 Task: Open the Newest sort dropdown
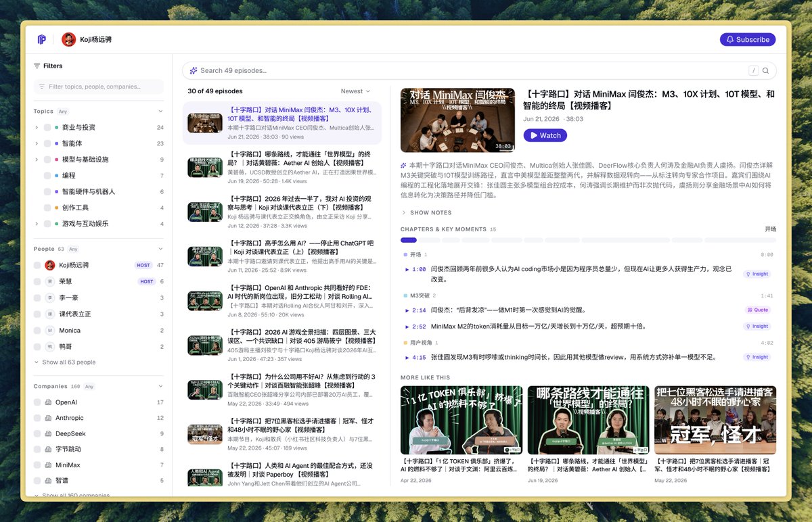click(x=355, y=91)
